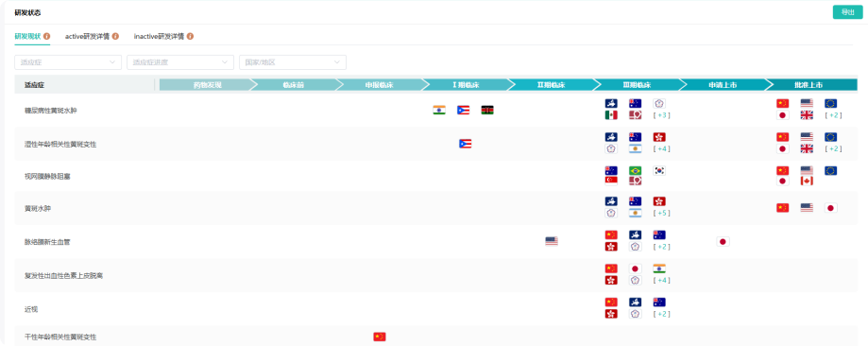Click China flag in 干性年龄相关性黄斑变性 row

click(379, 337)
